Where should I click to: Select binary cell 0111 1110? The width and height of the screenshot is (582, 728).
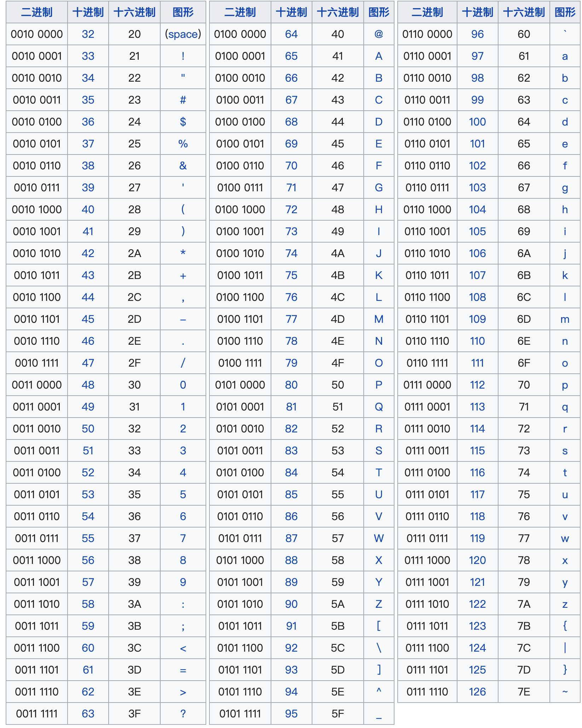click(x=427, y=692)
